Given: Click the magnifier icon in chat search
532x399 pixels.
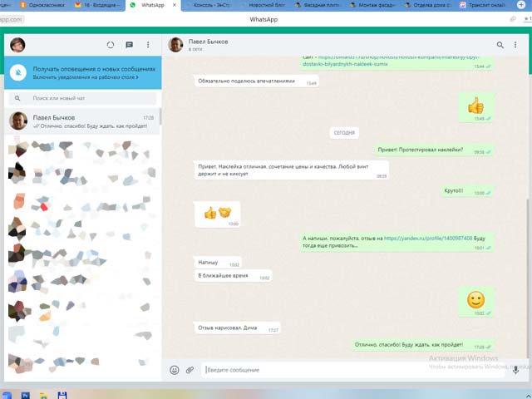Looking at the screenshot, I should click(x=17, y=98).
